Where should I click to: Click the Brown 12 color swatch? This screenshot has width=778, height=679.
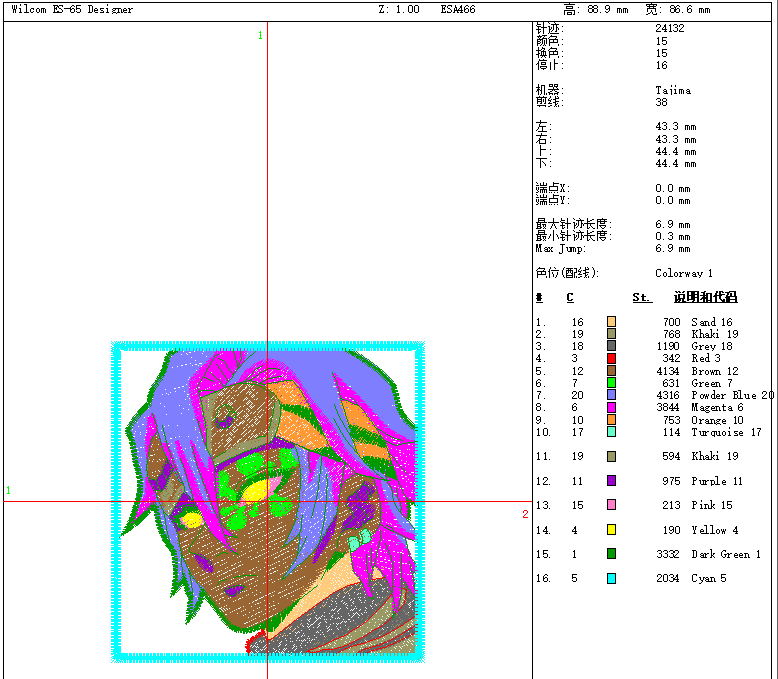pos(611,371)
